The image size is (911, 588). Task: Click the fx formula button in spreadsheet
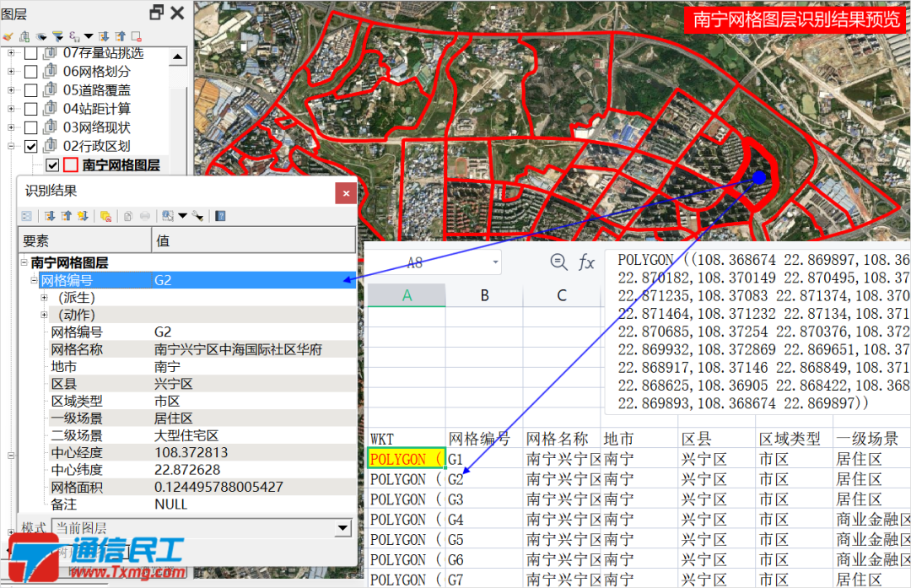[586, 262]
